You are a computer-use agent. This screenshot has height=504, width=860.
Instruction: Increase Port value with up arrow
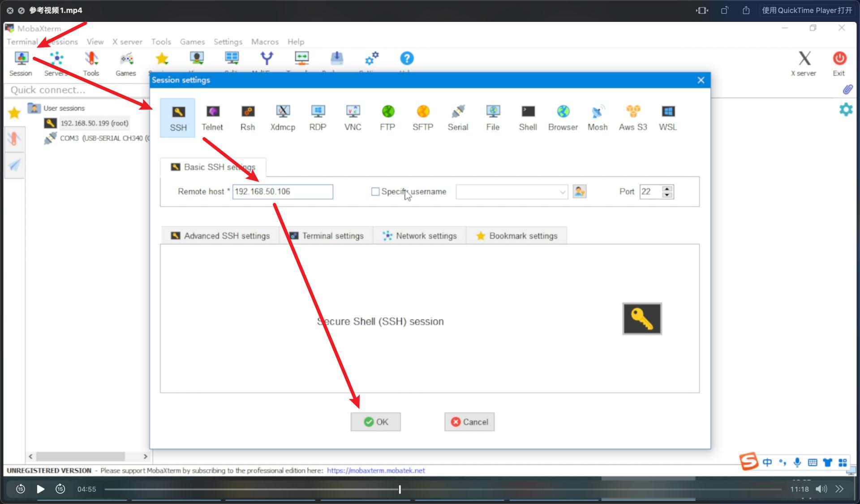[x=667, y=188]
